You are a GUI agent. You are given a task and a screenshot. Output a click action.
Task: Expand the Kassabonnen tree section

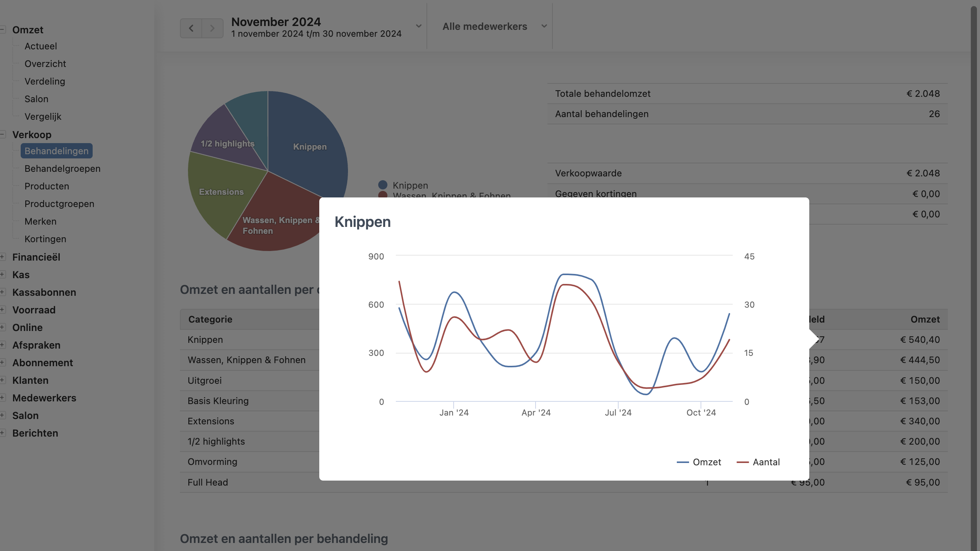pyautogui.click(x=3, y=292)
